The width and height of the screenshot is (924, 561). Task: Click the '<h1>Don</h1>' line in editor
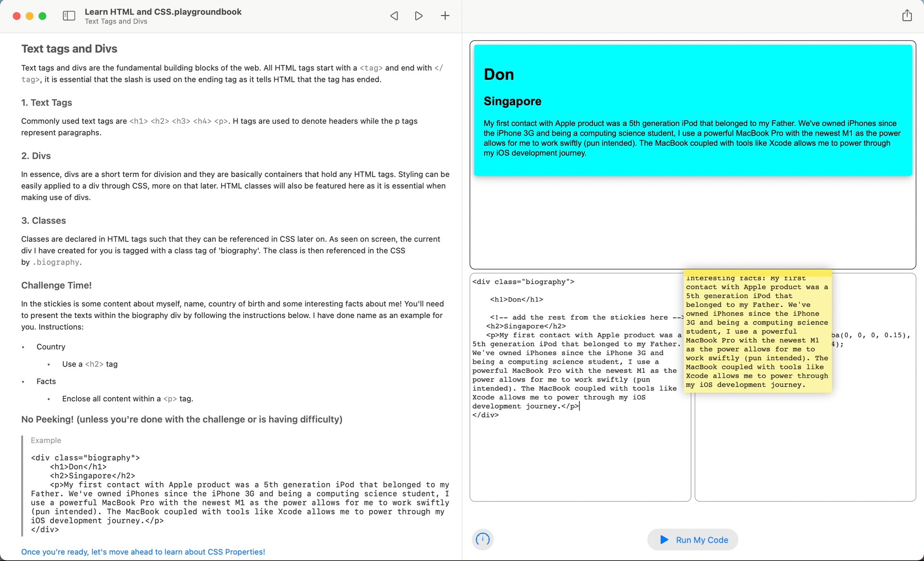(x=517, y=300)
